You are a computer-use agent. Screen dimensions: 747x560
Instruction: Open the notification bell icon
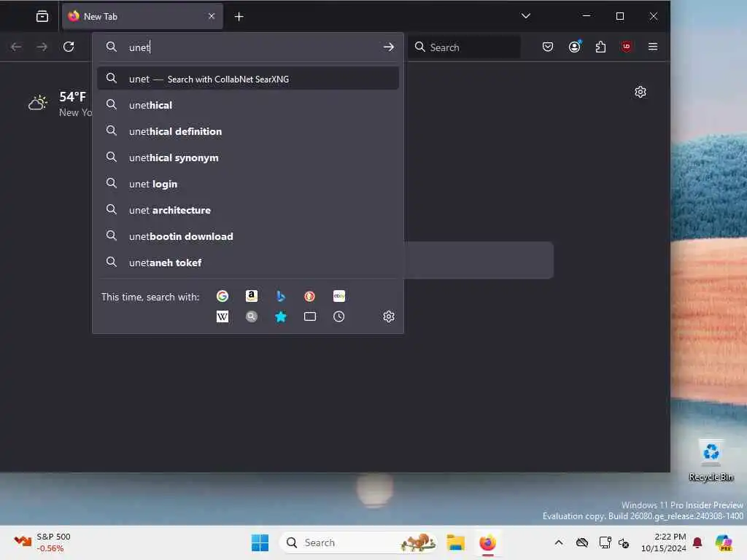tap(697, 542)
